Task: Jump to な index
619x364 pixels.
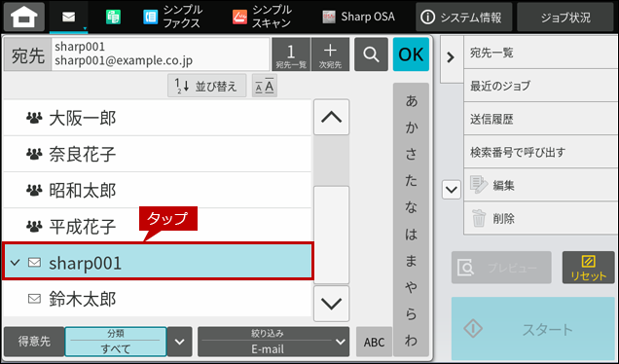Action: coord(411,207)
